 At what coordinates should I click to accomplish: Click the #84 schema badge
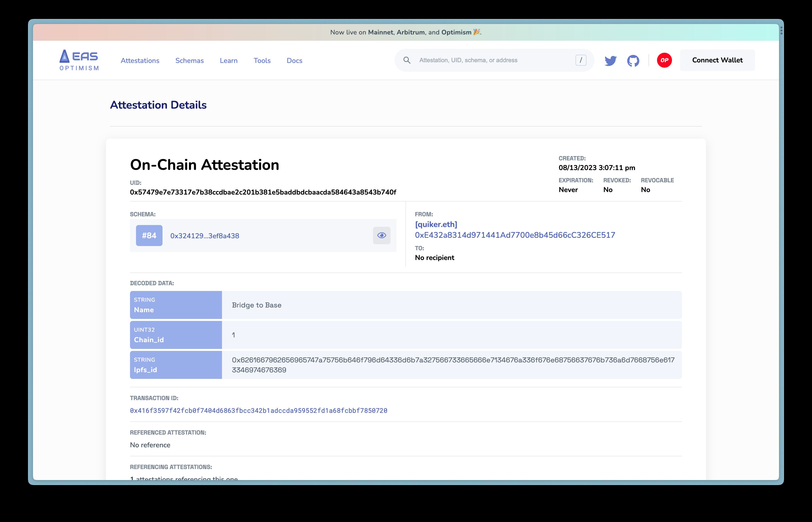click(149, 235)
